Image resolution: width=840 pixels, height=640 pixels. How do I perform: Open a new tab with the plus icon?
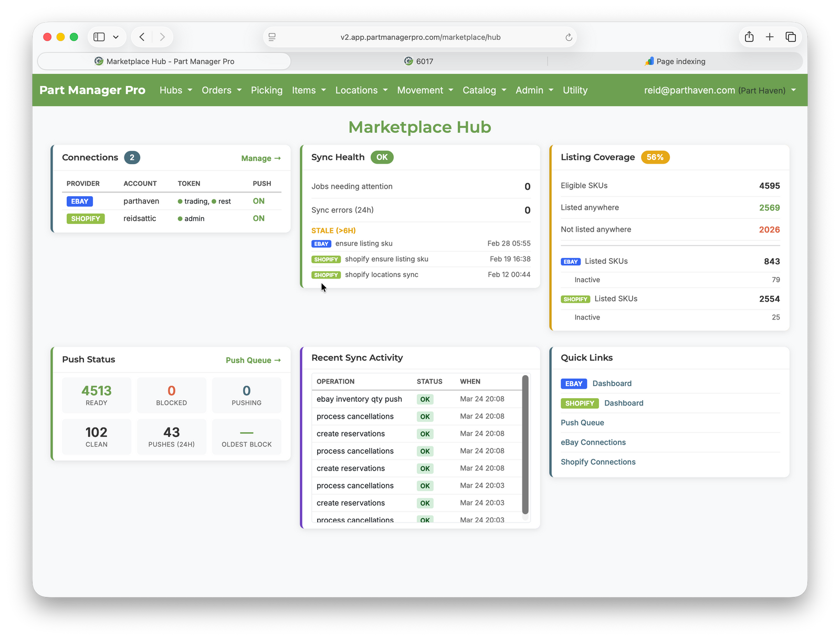tap(770, 37)
